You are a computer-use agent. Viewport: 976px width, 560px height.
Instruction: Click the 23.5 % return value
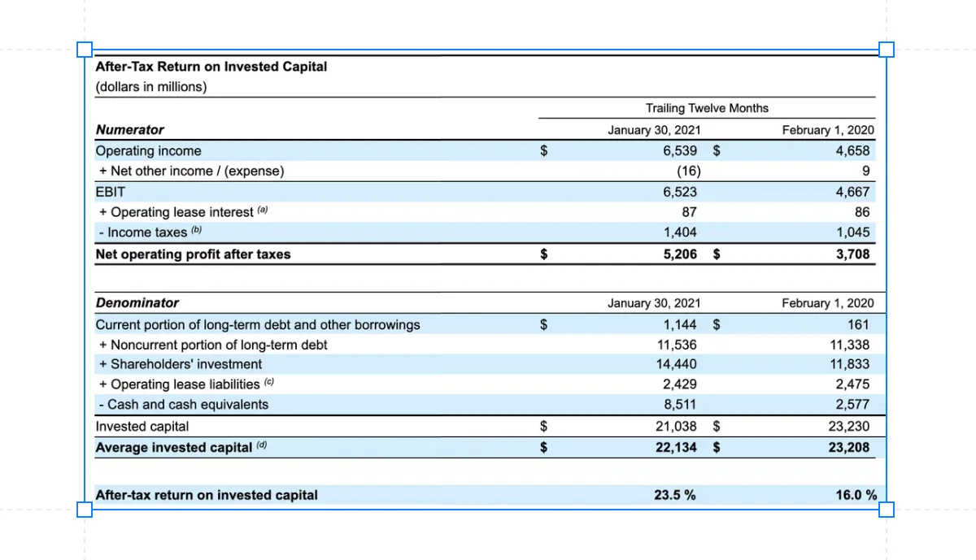(675, 495)
